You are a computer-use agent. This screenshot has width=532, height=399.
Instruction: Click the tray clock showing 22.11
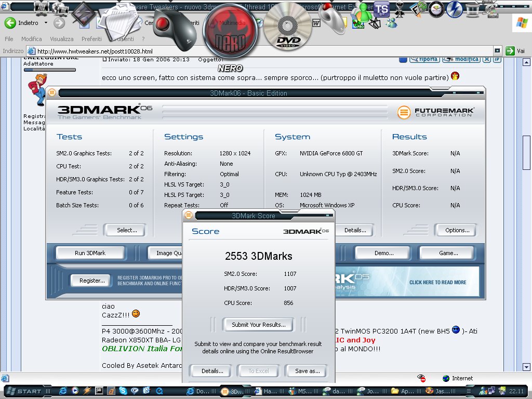516,391
